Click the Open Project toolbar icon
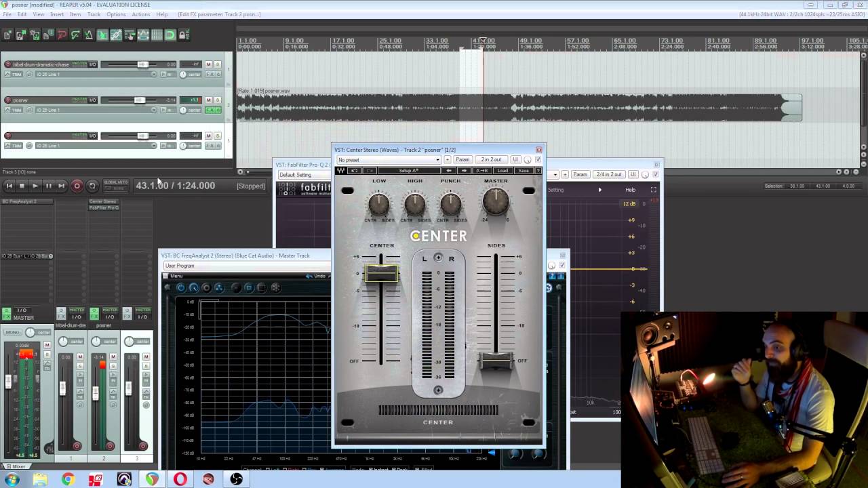This screenshot has width=868, height=488. click(21, 35)
